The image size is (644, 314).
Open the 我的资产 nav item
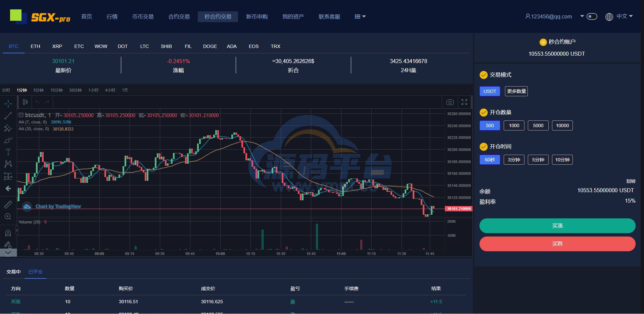pyautogui.click(x=293, y=16)
